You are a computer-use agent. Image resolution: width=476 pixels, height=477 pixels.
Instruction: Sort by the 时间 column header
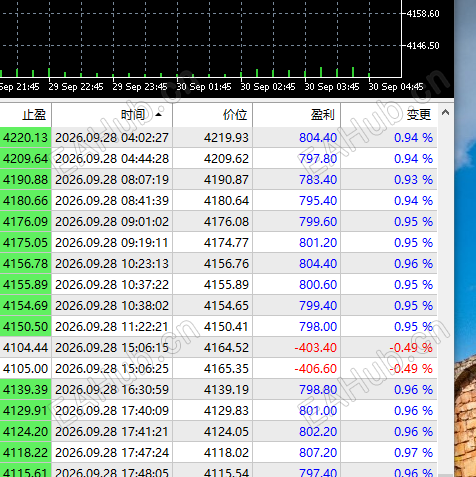click(112, 115)
